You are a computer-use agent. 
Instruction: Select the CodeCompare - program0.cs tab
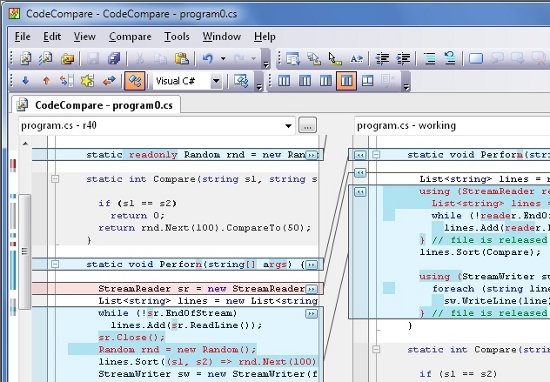96,105
